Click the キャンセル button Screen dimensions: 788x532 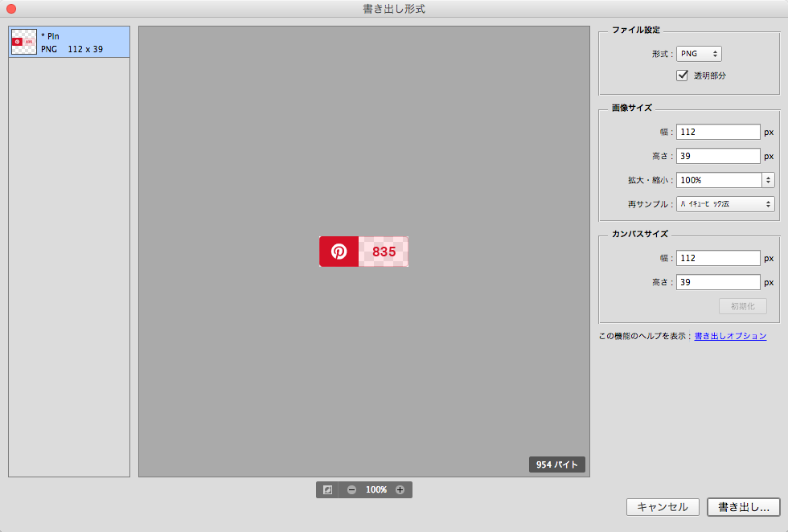point(663,507)
